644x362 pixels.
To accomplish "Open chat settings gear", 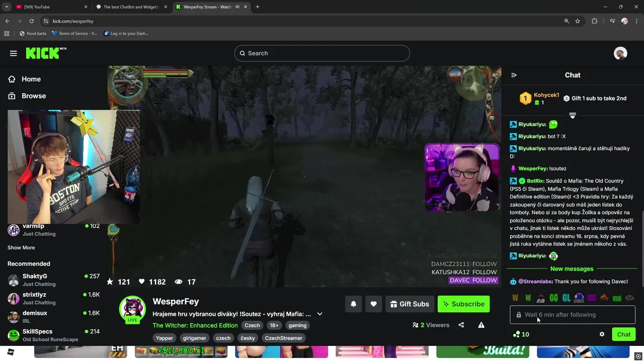I will coord(602,334).
